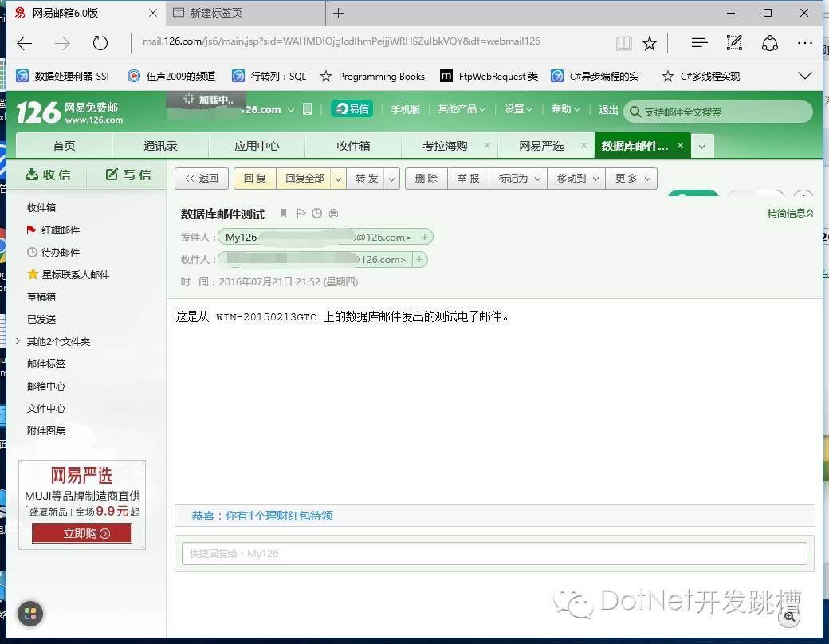The width and height of the screenshot is (829, 644).
Task: Open the Make a Web Note icon
Action: tap(734, 43)
